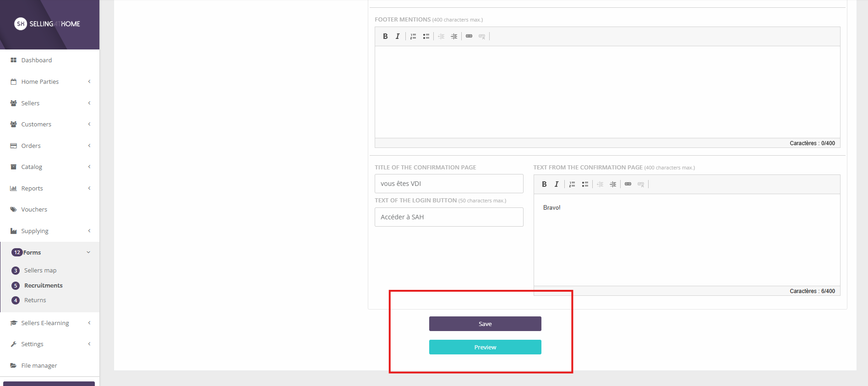Open the Dashboard page
The width and height of the screenshot is (868, 386).
(x=36, y=60)
